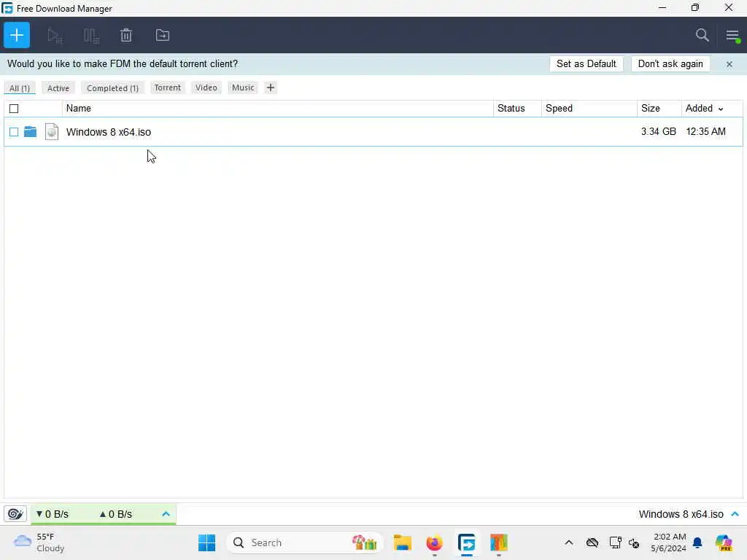Sort by the Status column header
The width and height of the screenshot is (747, 560).
tap(517, 109)
